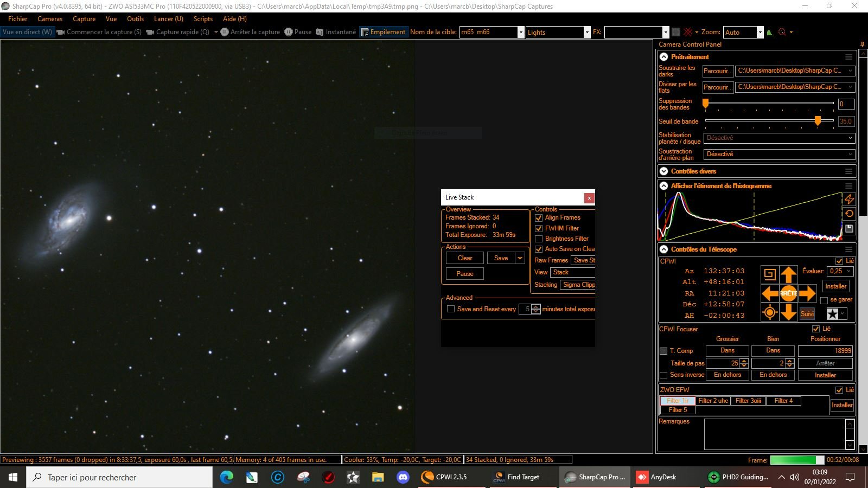Click the telescope recenter target icon

click(x=769, y=312)
